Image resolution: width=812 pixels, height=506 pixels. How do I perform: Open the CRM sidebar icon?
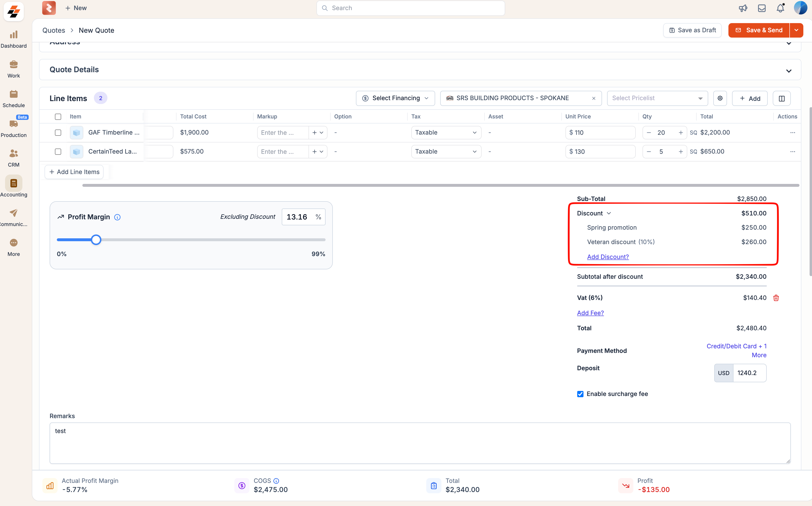[13, 158]
